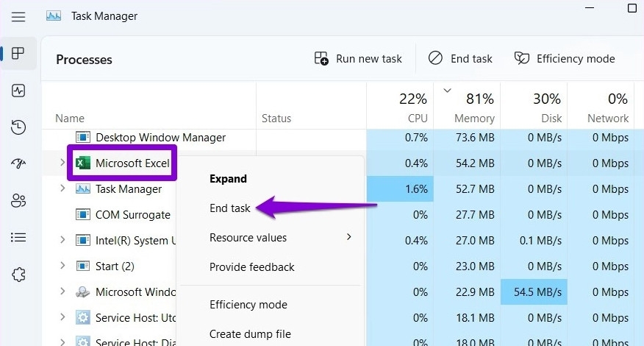
Task: Expand the Service Host: Utc process group
Action: pyautogui.click(x=62, y=317)
